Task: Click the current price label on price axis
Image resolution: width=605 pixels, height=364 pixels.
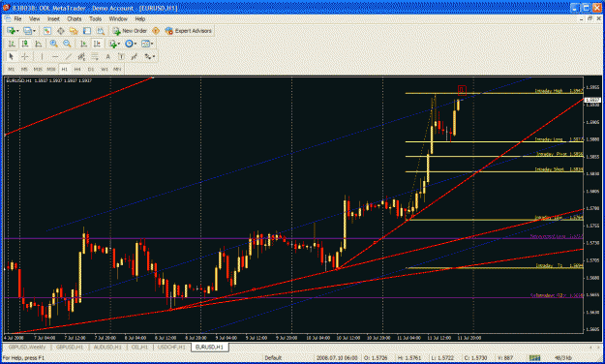Action: tap(592, 100)
